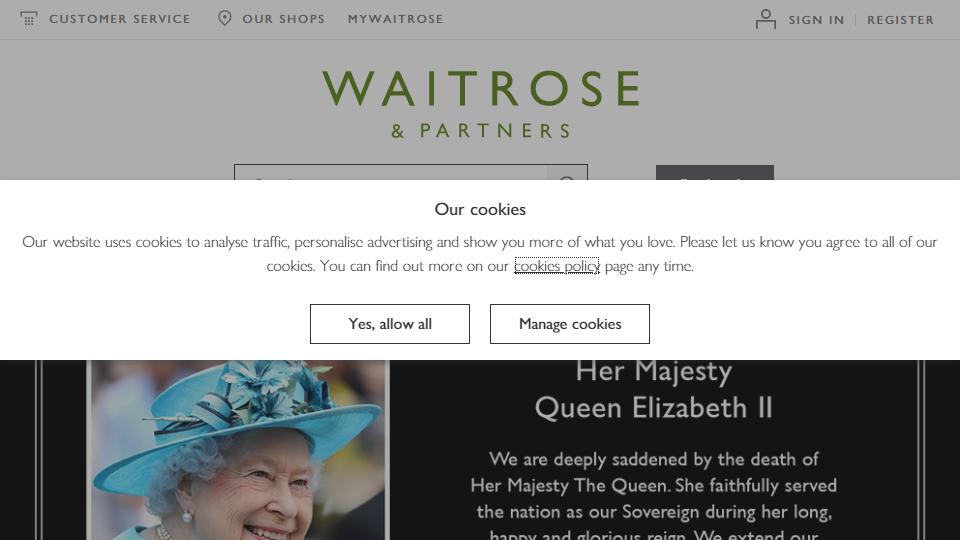Click the Waitrose logo wordmark
The image size is (960, 540).
pos(481,88)
